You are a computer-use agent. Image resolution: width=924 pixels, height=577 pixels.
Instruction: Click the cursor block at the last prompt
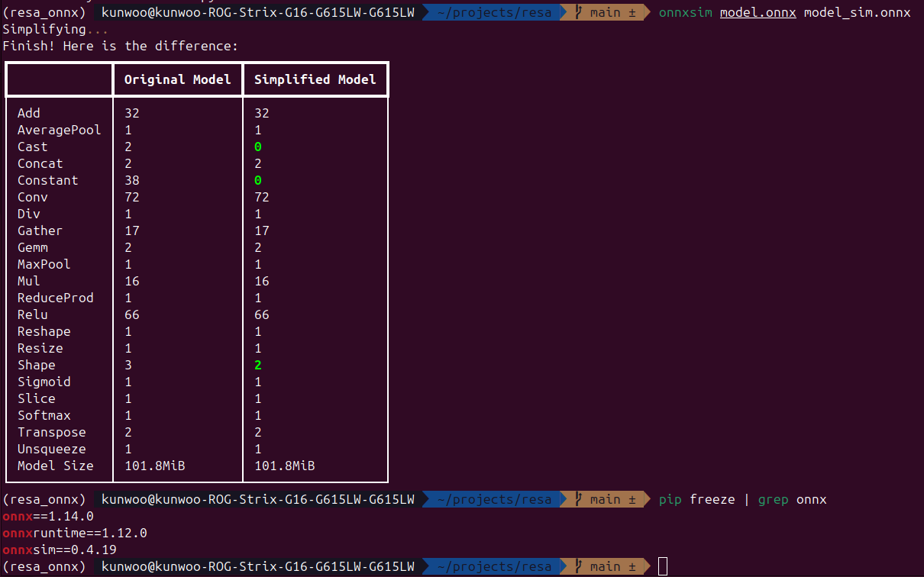tap(663, 566)
